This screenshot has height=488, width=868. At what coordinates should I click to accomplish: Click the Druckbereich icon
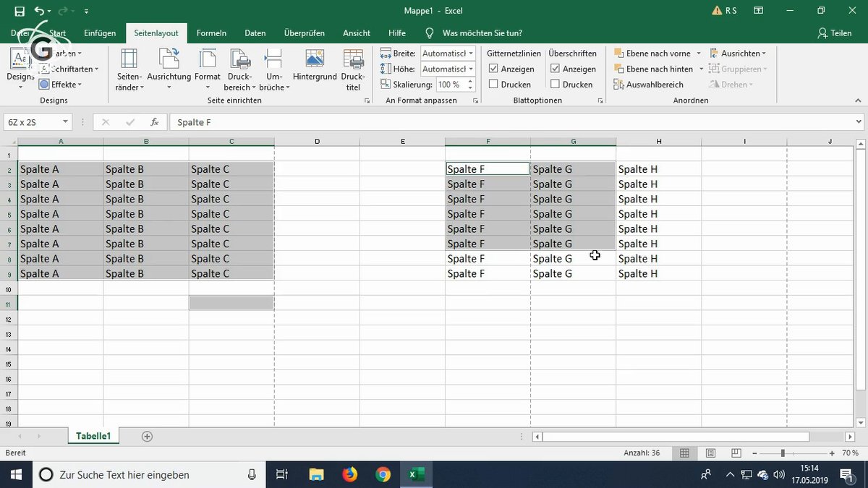(239, 65)
